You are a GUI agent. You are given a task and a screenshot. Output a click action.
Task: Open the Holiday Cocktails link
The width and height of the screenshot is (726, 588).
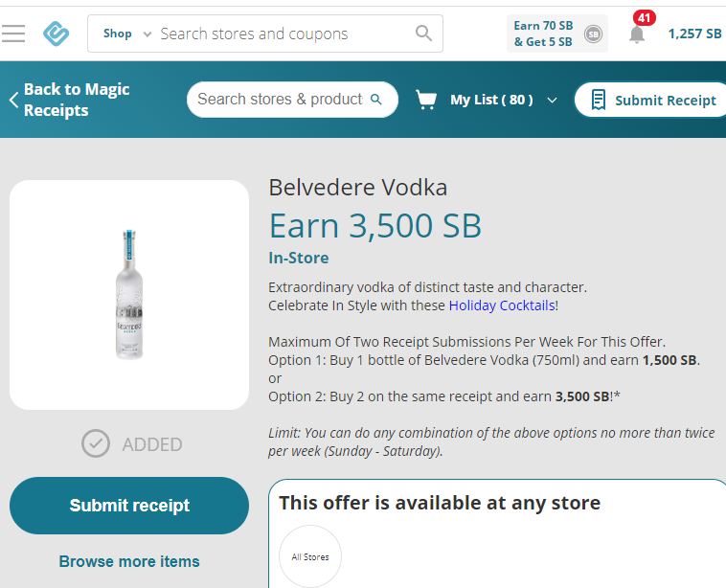point(501,305)
